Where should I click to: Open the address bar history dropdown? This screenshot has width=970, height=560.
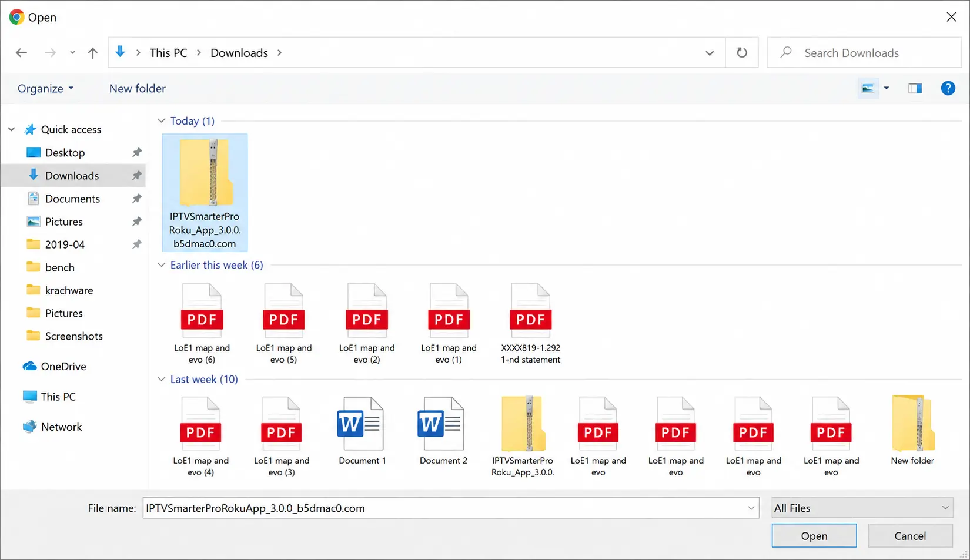(x=710, y=53)
